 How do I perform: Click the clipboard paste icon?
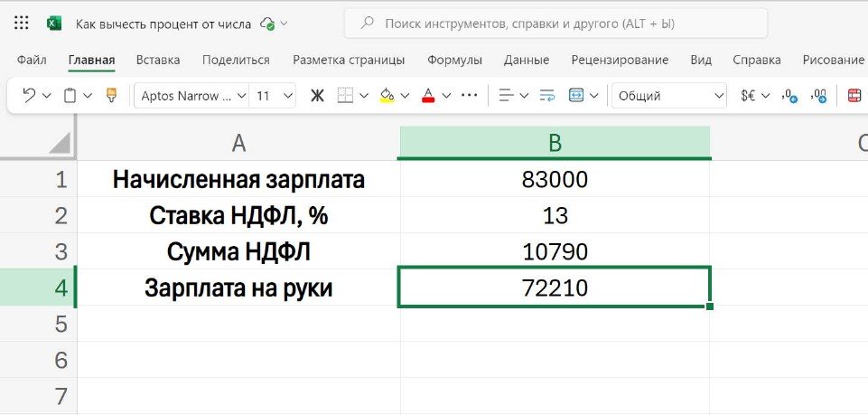coord(70,95)
